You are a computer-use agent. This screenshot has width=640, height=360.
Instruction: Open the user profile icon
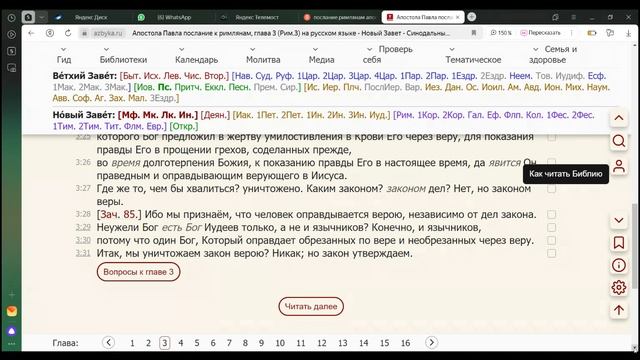pos(619,166)
